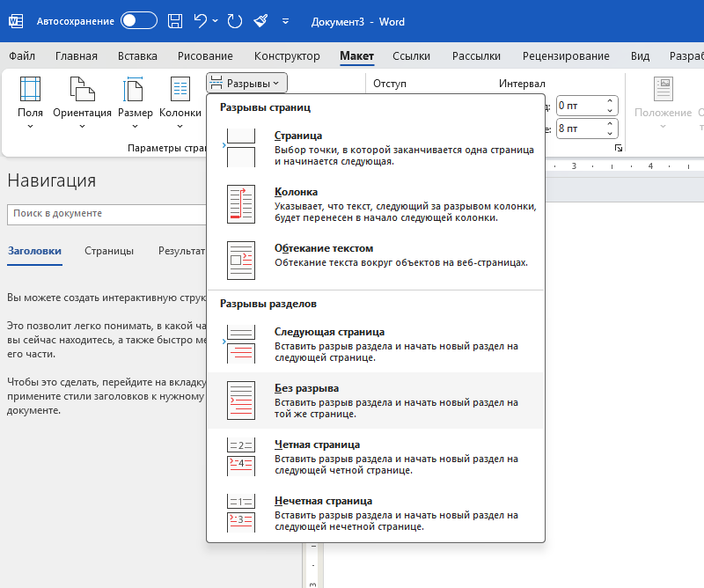Click the 0 пт spacing-before field
This screenshot has height=588, width=704.
580,106
